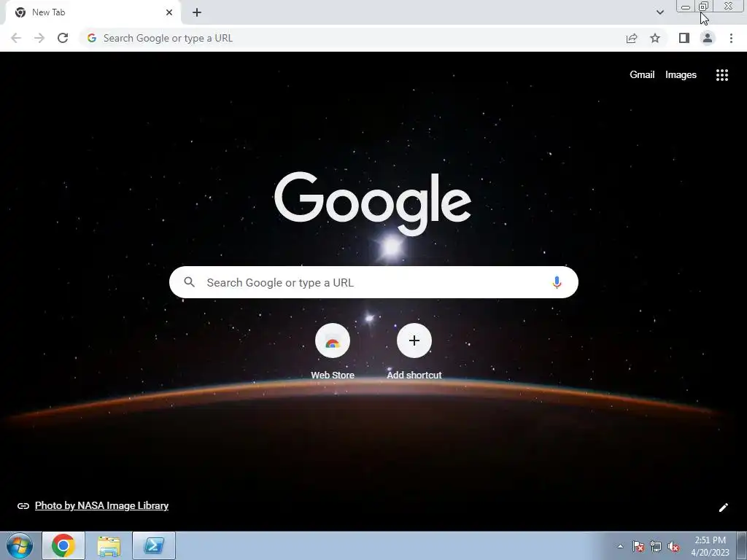This screenshot has width=747, height=560.
Task: Click the muted volume tray icon
Action: tap(673, 546)
